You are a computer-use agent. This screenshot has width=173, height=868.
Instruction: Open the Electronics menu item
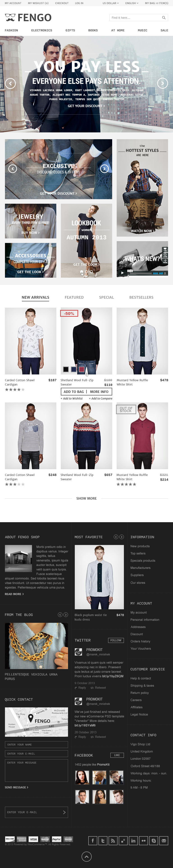point(42,30)
